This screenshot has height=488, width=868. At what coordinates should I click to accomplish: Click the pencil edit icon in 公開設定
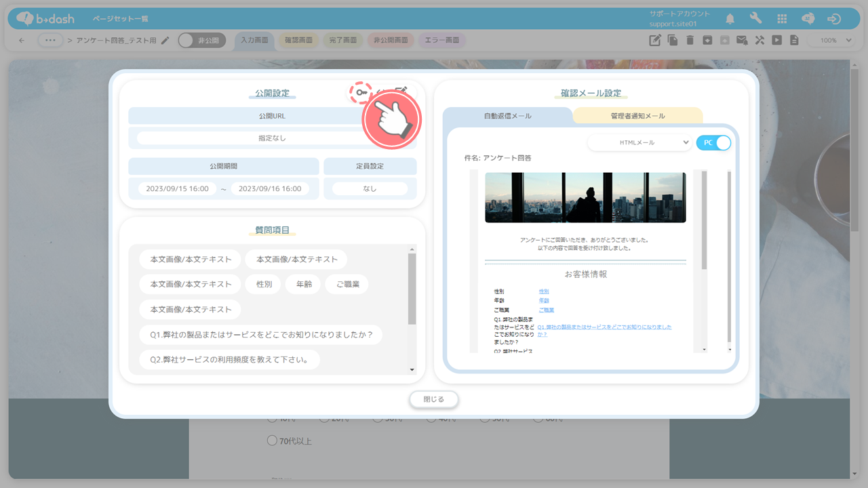(401, 91)
